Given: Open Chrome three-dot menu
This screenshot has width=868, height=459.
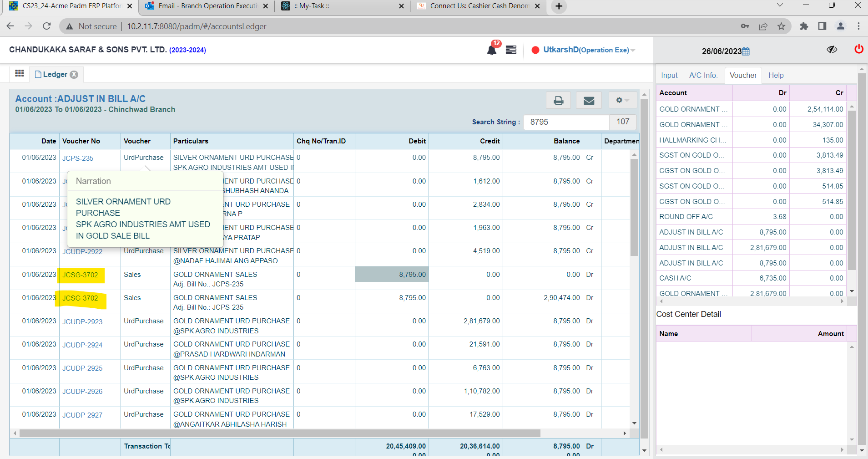Looking at the screenshot, I should point(858,26).
